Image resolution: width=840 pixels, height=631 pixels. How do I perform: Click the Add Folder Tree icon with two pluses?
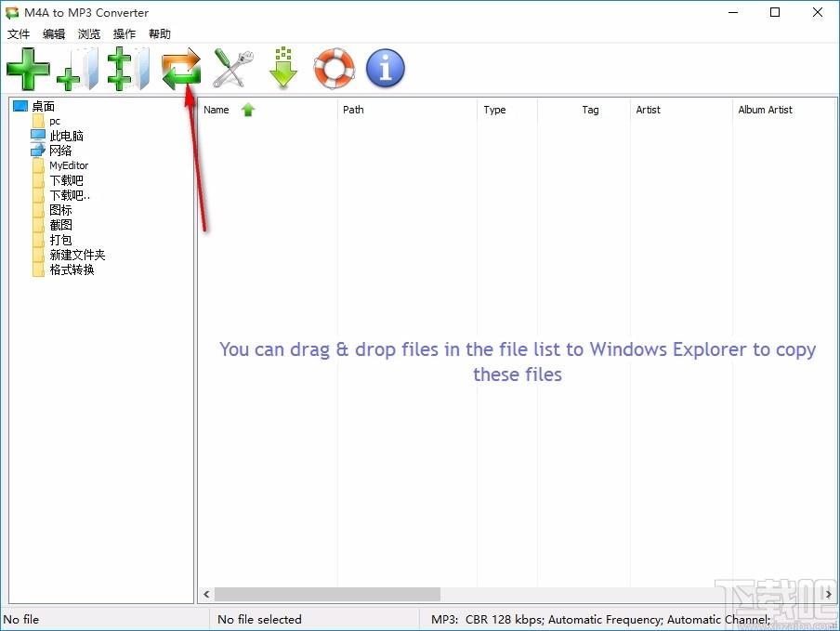coord(128,69)
